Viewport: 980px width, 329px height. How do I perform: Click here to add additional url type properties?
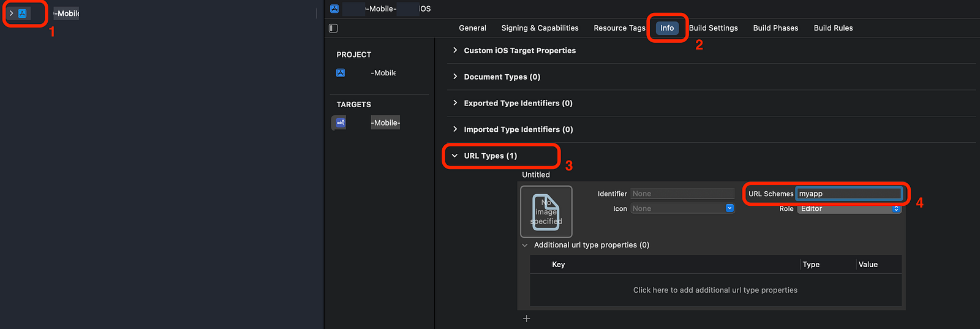pyautogui.click(x=715, y=290)
